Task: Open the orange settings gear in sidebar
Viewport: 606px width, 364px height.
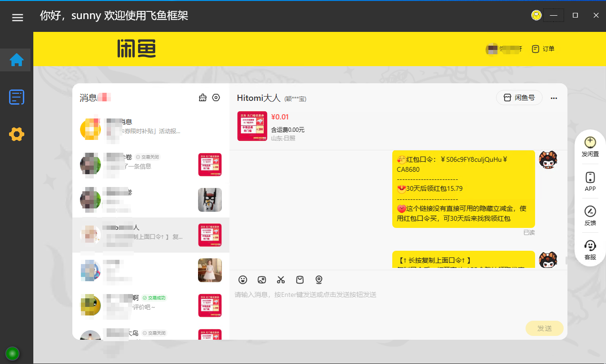Action: [x=17, y=135]
